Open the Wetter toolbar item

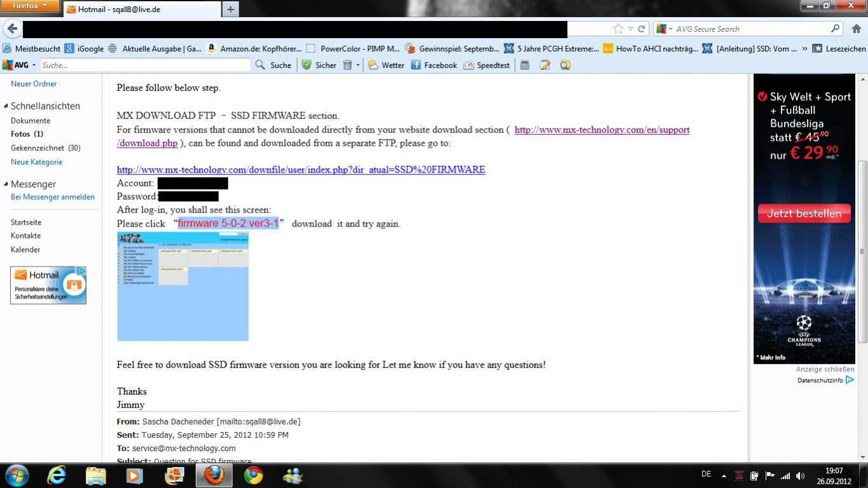tap(386, 65)
